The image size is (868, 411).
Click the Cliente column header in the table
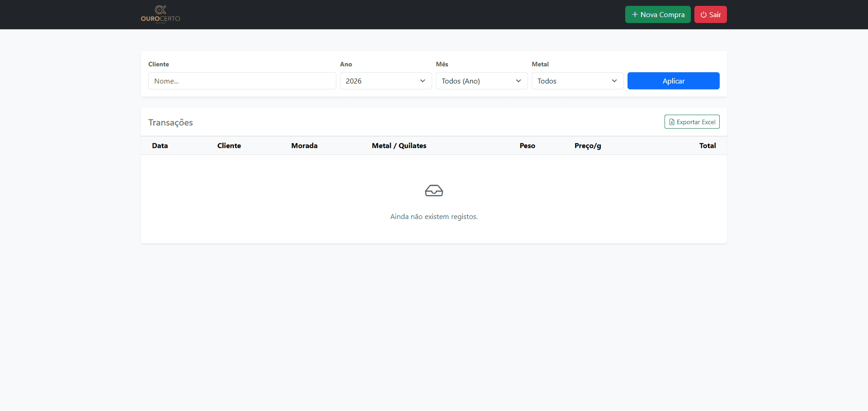click(x=229, y=145)
